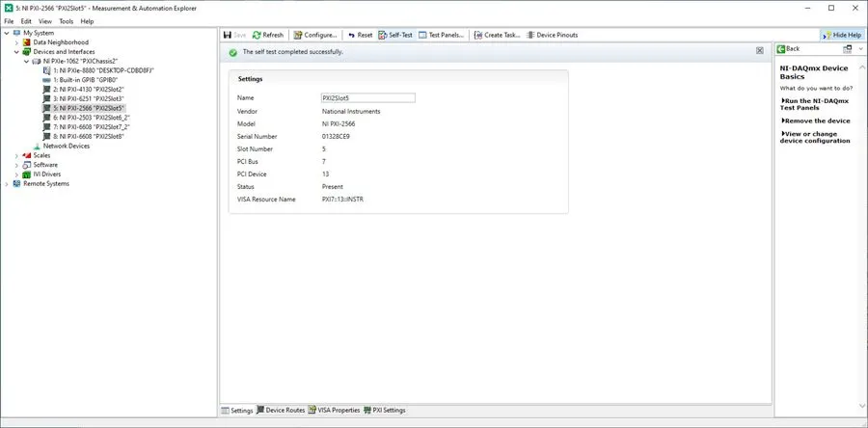868x428 pixels.
Task: Select NI PXI-2566 "PXI2Slot5"
Action: click(x=89, y=108)
